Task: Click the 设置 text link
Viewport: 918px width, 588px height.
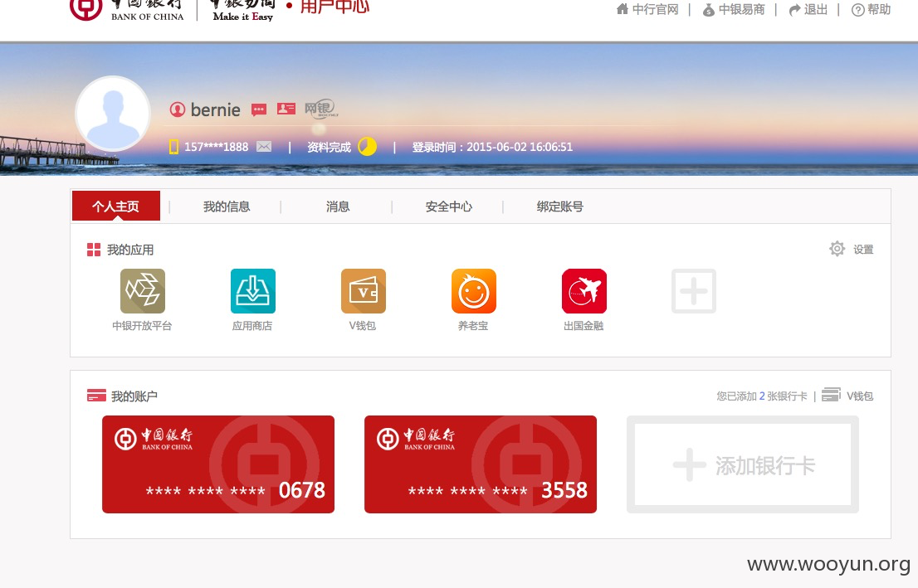Action: point(863,250)
